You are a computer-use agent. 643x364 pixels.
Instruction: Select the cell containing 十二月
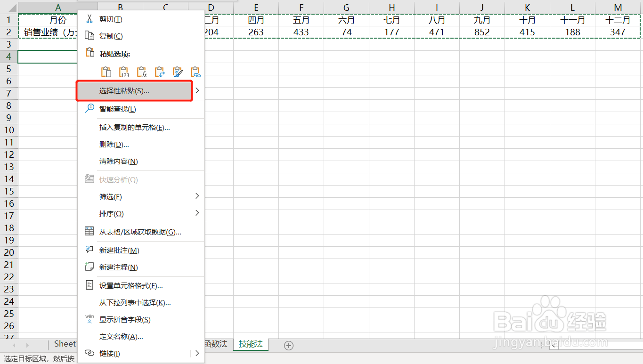(x=618, y=20)
